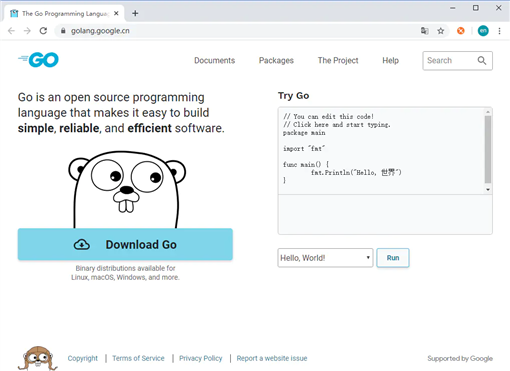Click the Go logo in the header

coord(38,60)
